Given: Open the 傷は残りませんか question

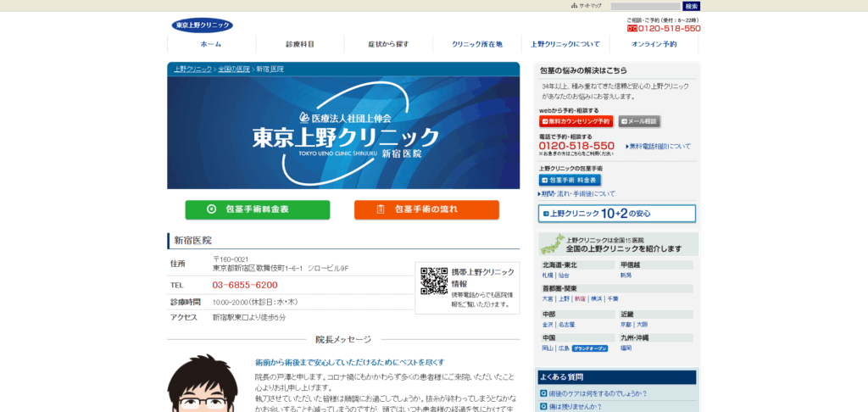Looking at the screenshot, I should coord(576,407).
